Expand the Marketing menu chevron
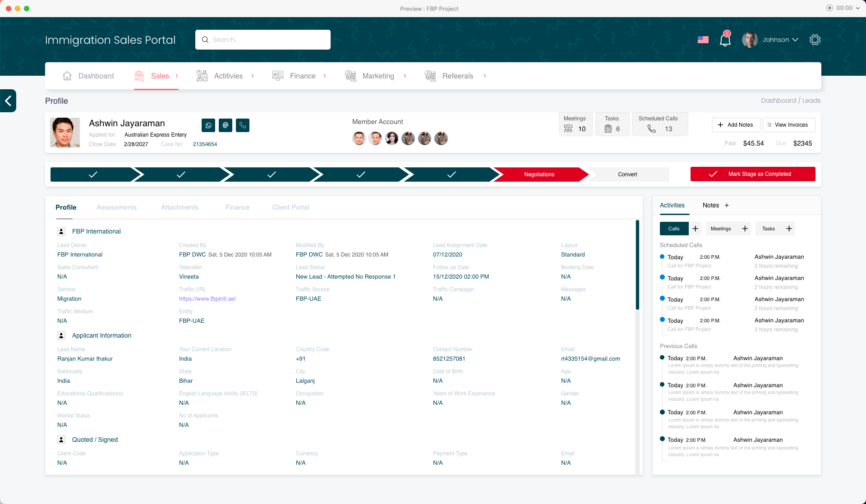Viewport: 866px width, 504px height. [405, 76]
